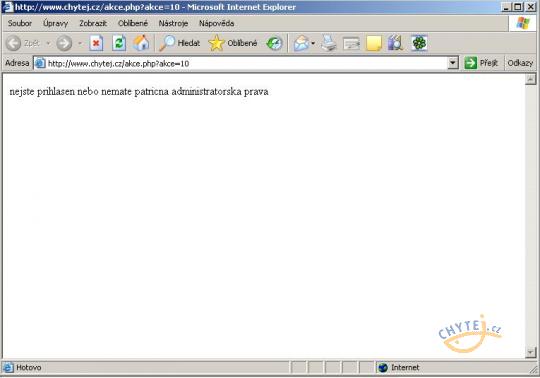Refresh the page with green arrows icon
This screenshot has height=378, width=540.
pyautogui.click(x=119, y=43)
